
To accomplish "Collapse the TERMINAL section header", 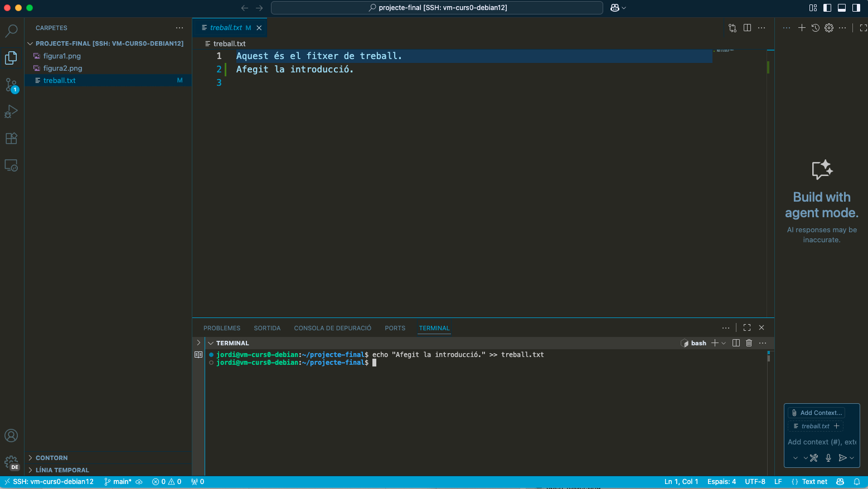I will coord(229,343).
